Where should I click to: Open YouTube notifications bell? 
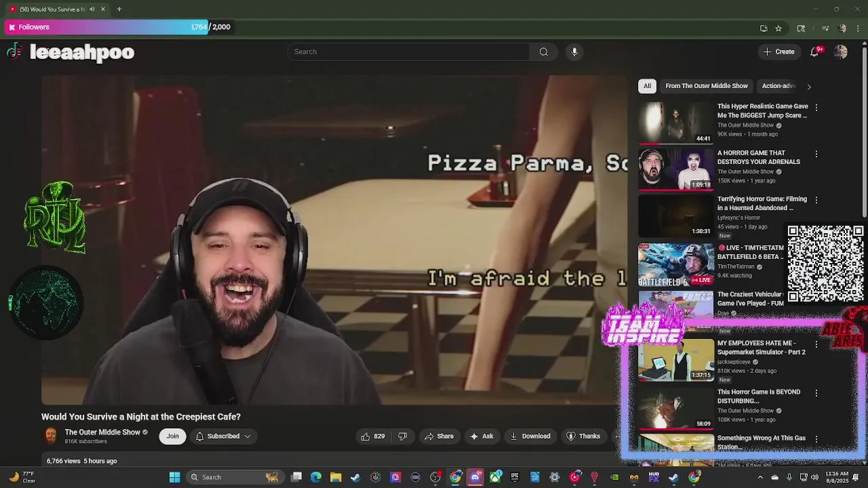[814, 52]
